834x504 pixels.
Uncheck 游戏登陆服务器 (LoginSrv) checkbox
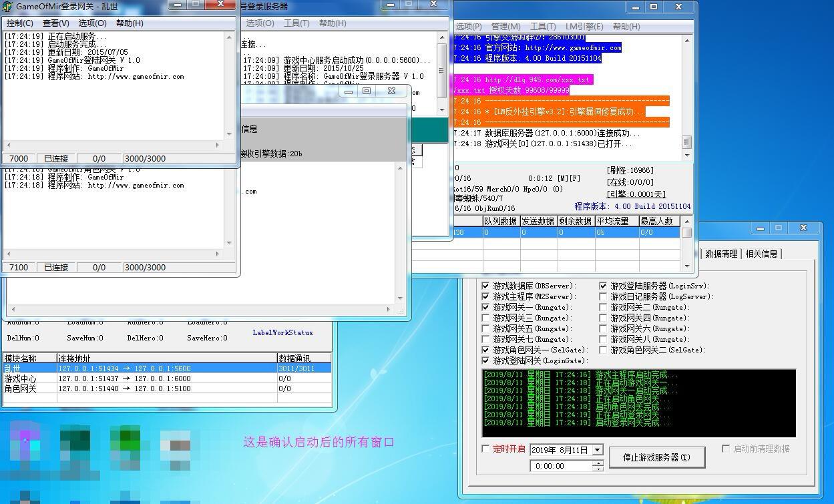[x=603, y=286]
